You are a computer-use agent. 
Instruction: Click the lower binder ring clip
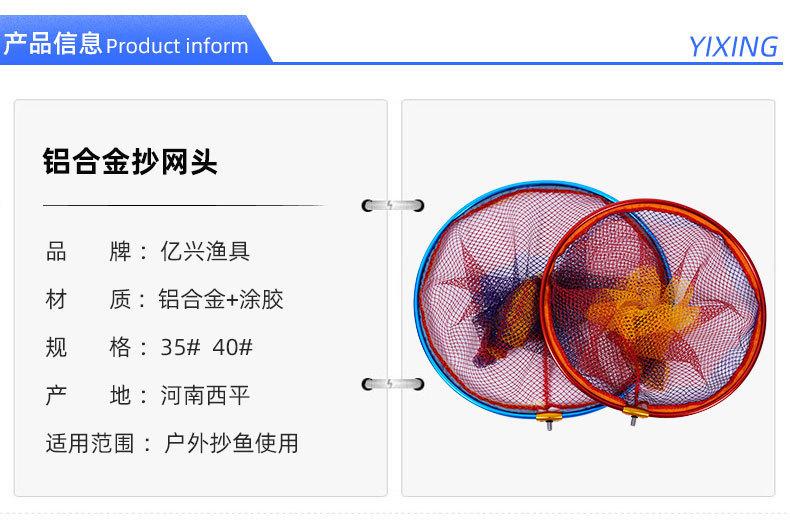point(393,384)
